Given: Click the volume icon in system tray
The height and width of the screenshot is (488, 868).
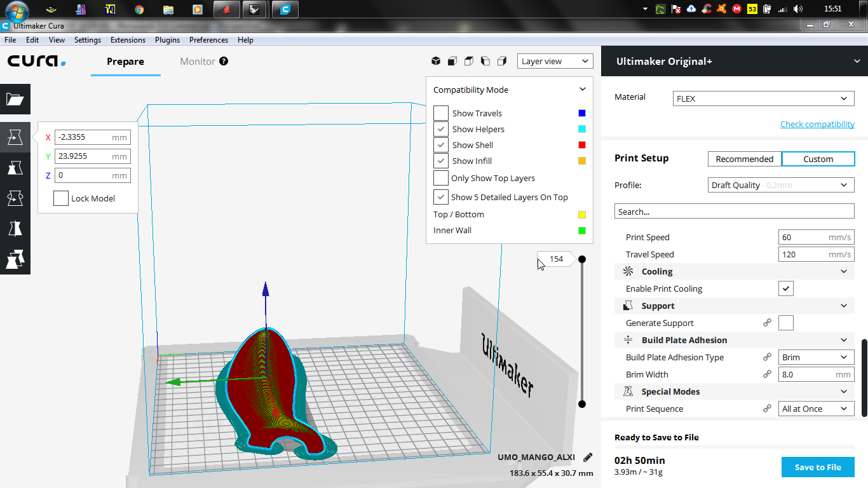Looking at the screenshot, I should point(798,9).
